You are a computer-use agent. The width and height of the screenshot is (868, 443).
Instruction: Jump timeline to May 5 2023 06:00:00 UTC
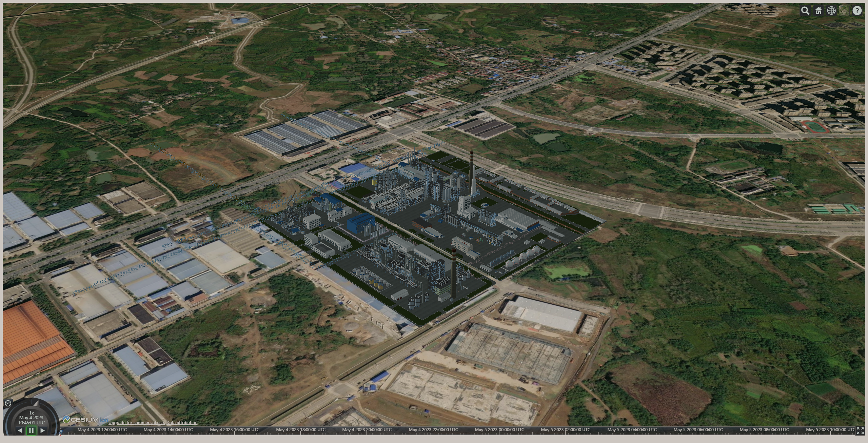pos(698,430)
